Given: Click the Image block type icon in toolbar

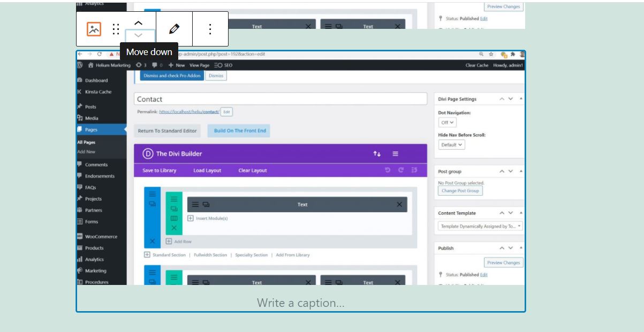Looking at the screenshot, I should [x=94, y=29].
